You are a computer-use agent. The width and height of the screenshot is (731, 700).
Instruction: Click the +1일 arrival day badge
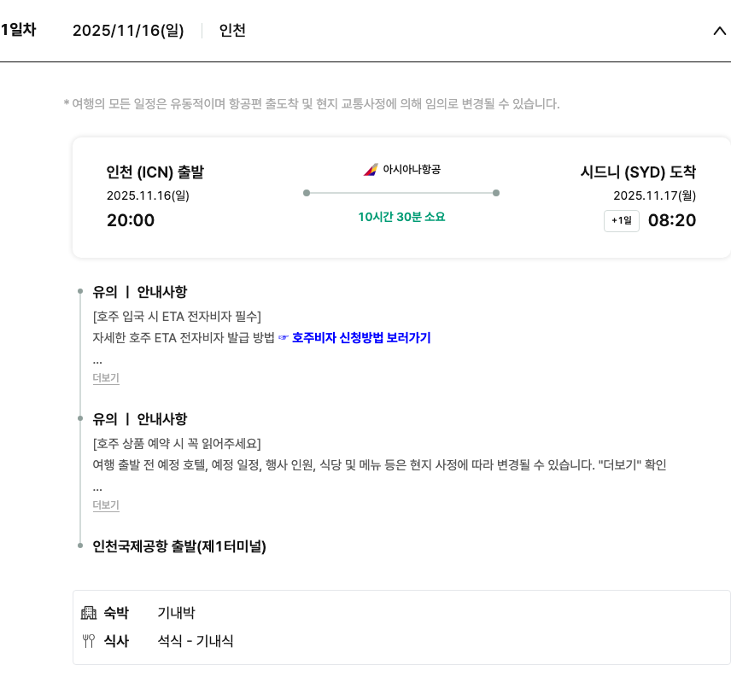point(622,221)
